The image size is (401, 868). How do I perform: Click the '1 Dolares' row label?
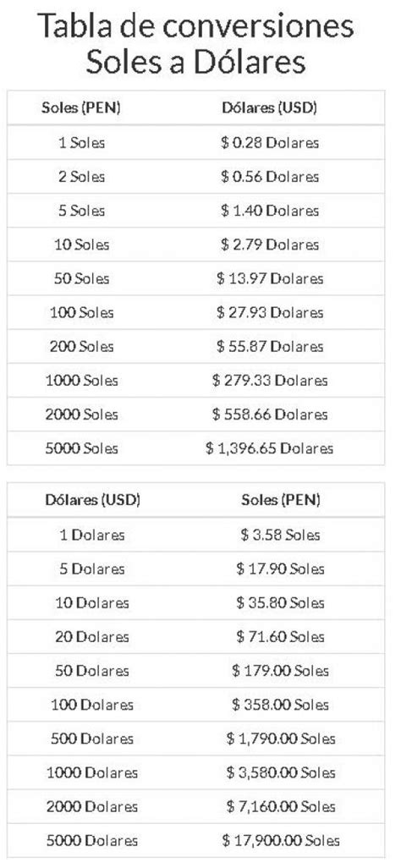[x=92, y=535]
